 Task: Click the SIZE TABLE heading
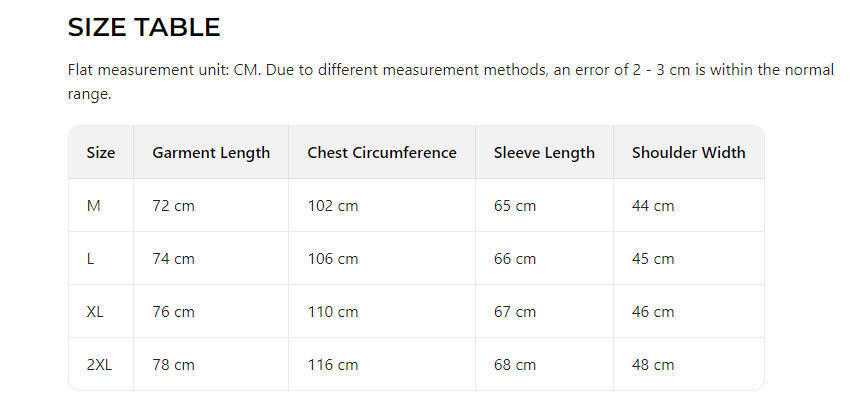coord(143,28)
